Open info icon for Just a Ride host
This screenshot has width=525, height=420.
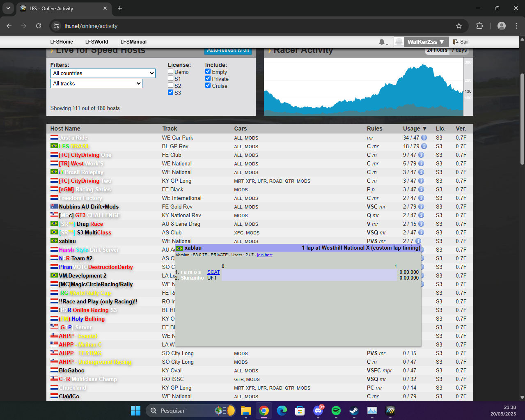[x=424, y=138]
